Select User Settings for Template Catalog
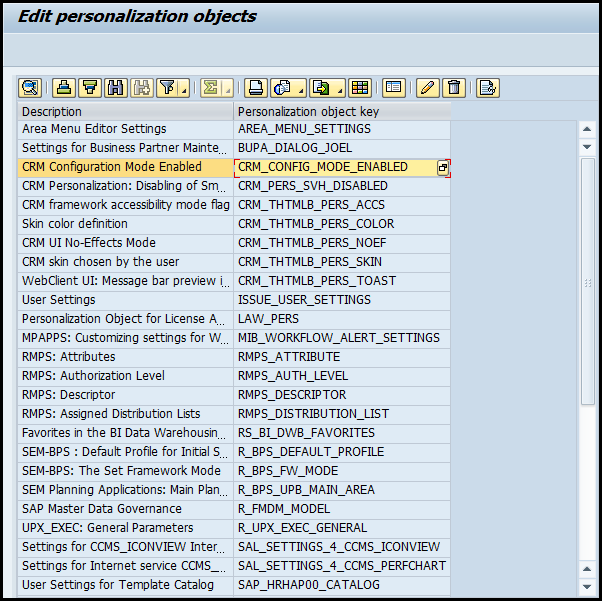The height and width of the screenshot is (601, 602). 126,585
